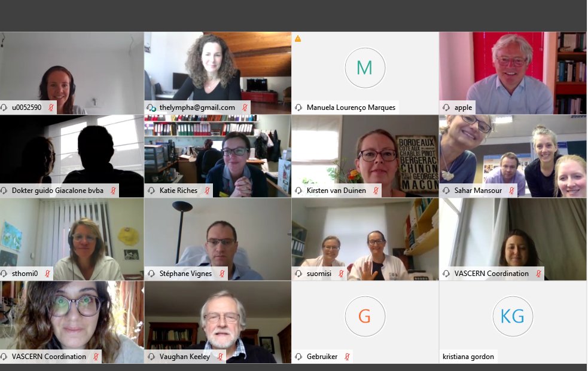Click the M avatar circle for Manuela
588x371 pixels.
[x=365, y=68]
